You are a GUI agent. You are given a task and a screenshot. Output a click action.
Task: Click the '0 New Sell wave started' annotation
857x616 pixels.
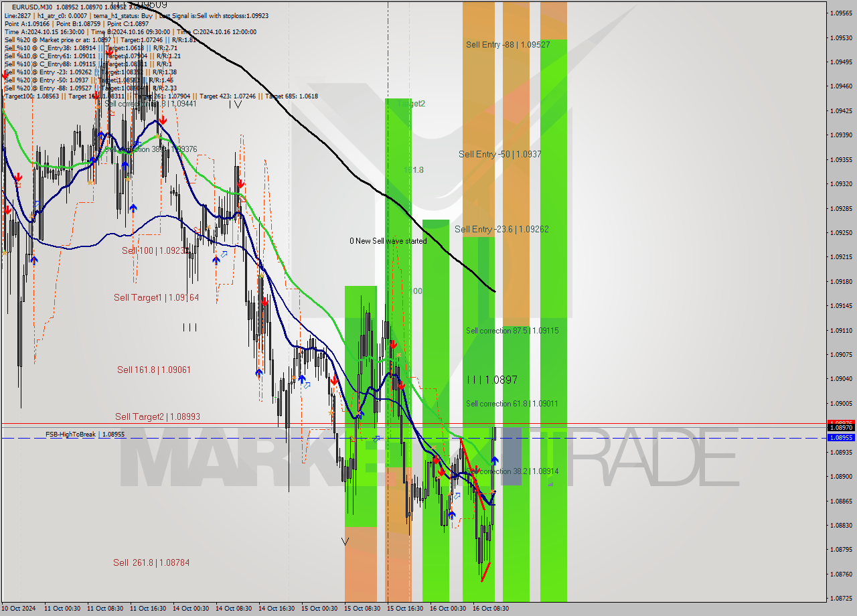(x=388, y=241)
